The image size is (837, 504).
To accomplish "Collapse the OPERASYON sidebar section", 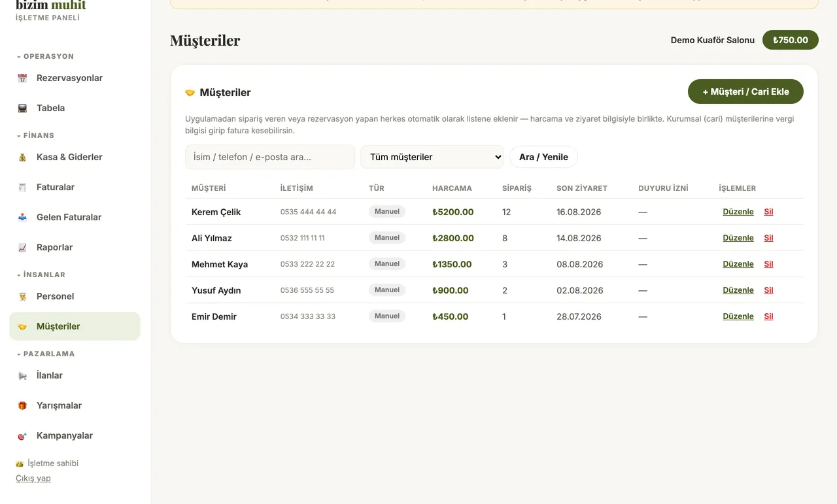I will 45,56.
